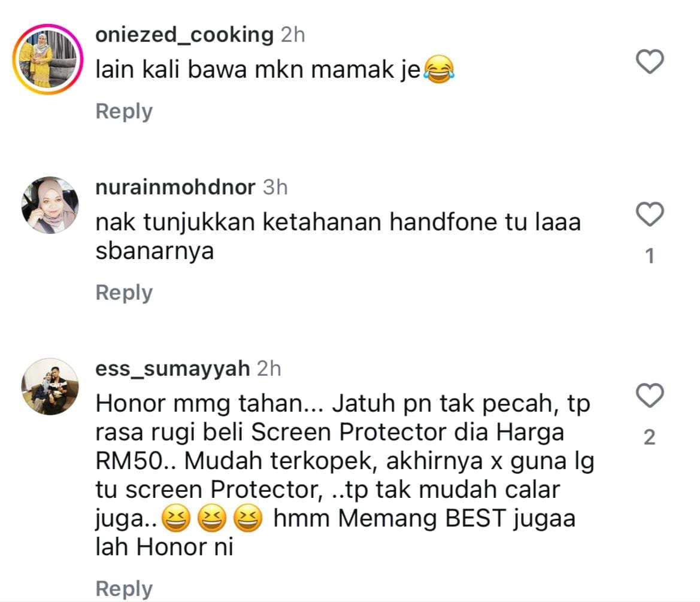The width and height of the screenshot is (700, 602).
Task: View the 1 like on nurainmohdnor's comment
Action: point(650,256)
